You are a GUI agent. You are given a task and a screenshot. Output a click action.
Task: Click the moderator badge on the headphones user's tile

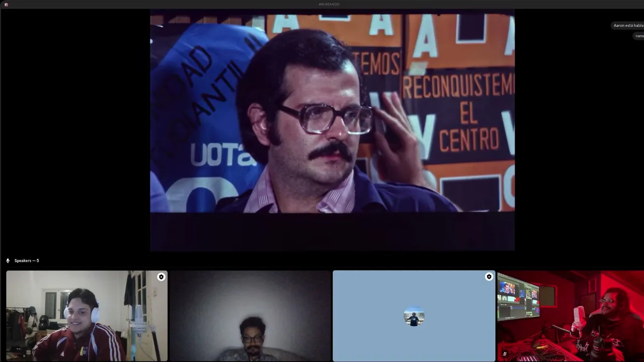161,277
